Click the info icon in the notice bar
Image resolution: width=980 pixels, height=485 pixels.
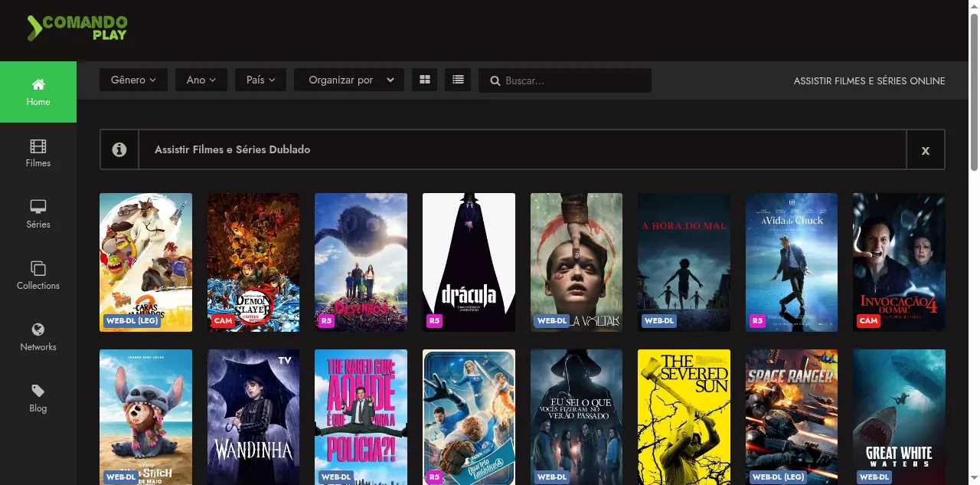119,149
